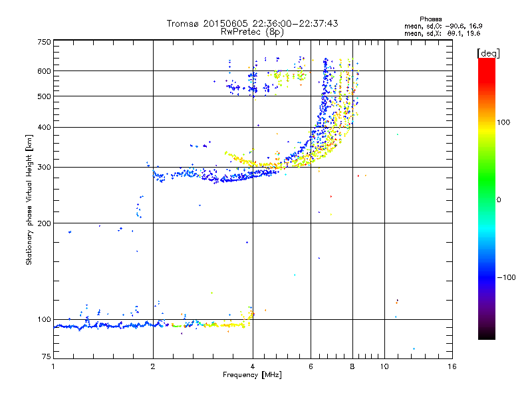Select the X-mode mean and sd line
The width and height of the screenshot is (532, 399).
pyautogui.click(x=442, y=33)
